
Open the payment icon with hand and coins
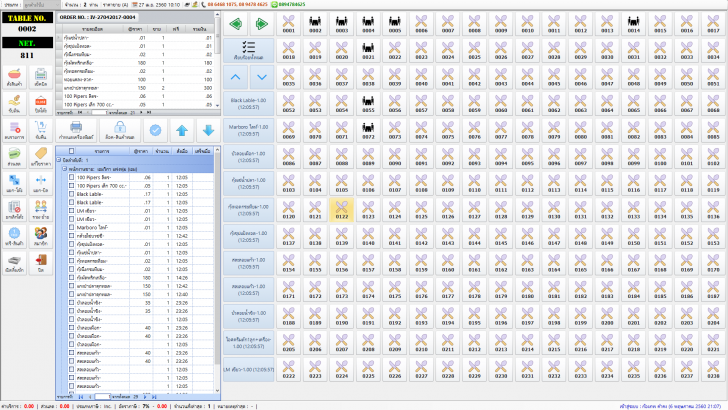(14, 103)
